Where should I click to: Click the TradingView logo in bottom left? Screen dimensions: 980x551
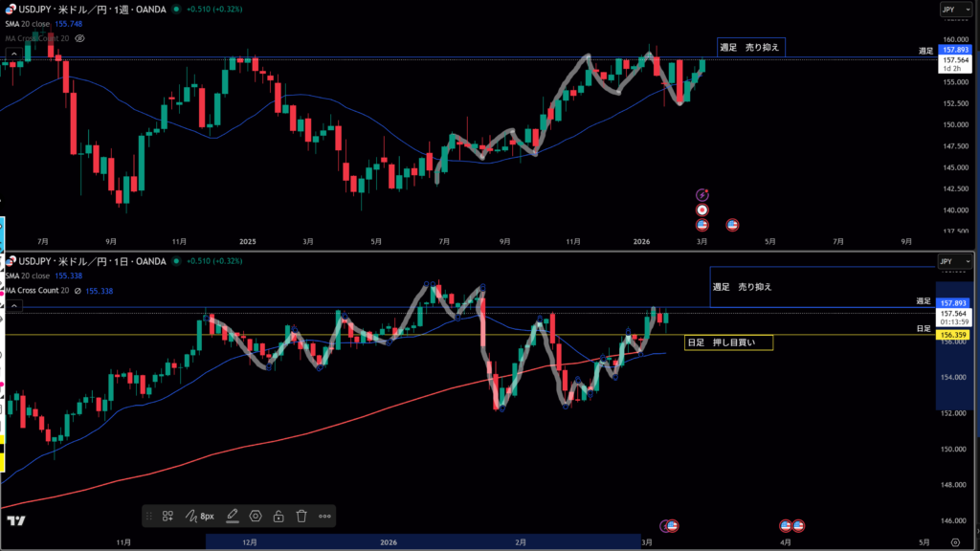click(x=15, y=520)
